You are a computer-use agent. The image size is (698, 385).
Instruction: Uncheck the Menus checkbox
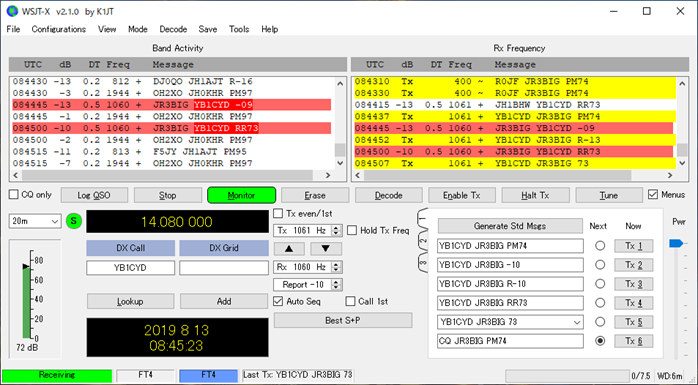653,195
